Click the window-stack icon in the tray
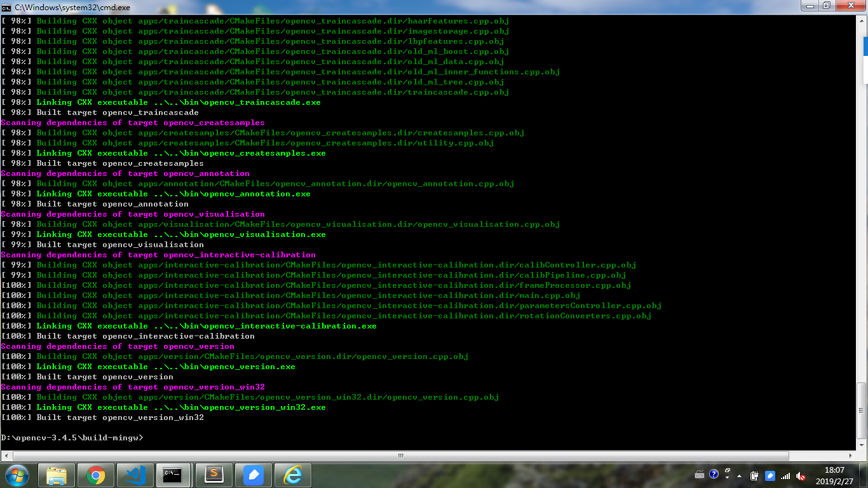Viewport: 868px width, 488px height. pyautogui.click(x=728, y=470)
